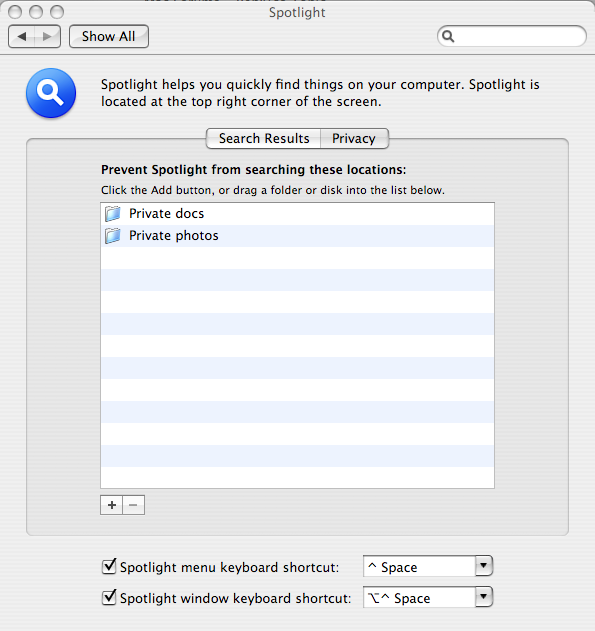Image resolution: width=595 pixels, height=631 pixels.
Task: Click the close window button
Action: tap(15, 12)
